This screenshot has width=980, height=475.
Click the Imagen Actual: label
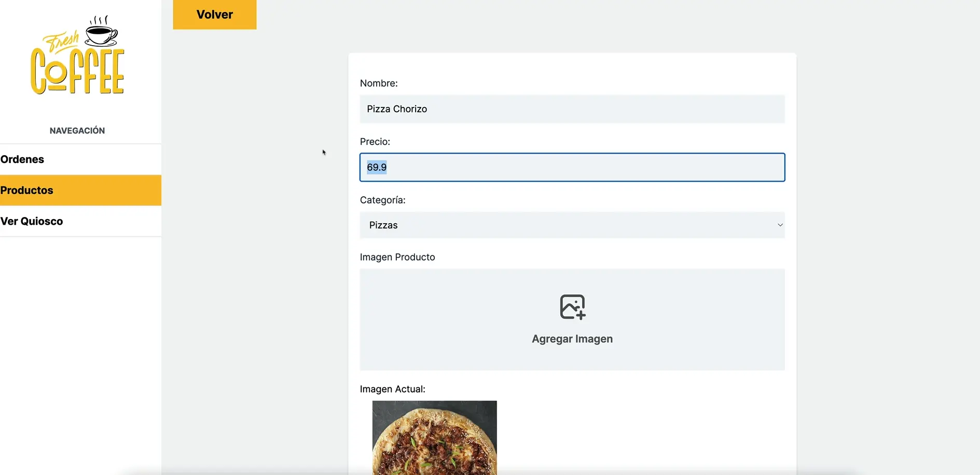click(393, 389)
